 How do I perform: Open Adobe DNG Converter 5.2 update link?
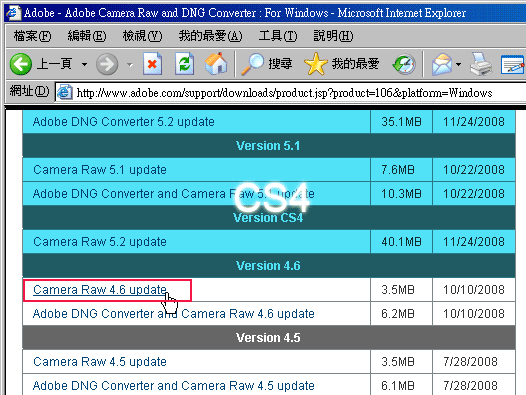coord(123,121)
